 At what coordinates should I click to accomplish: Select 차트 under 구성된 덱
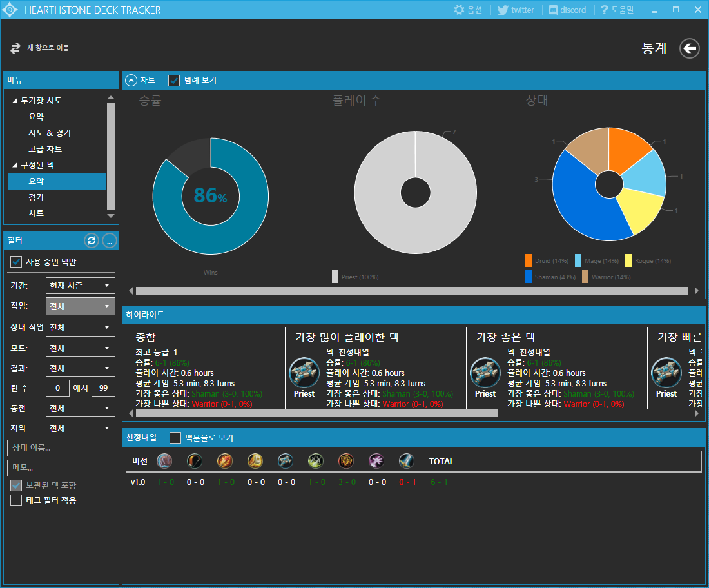tap(36, 213)
